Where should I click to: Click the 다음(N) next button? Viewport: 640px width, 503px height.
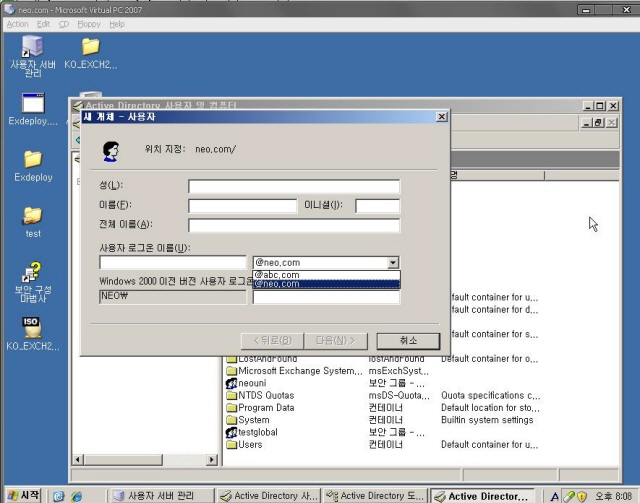pos(336,341)
